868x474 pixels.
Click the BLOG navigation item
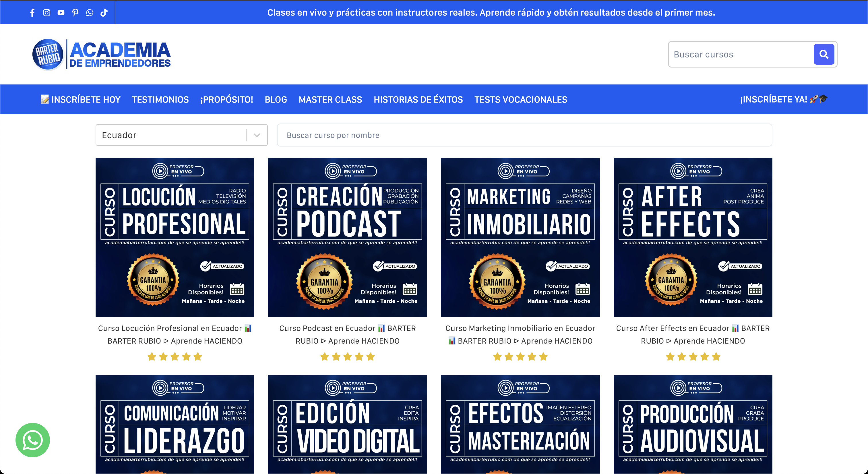pyautogui.click(x=276, y=99)
